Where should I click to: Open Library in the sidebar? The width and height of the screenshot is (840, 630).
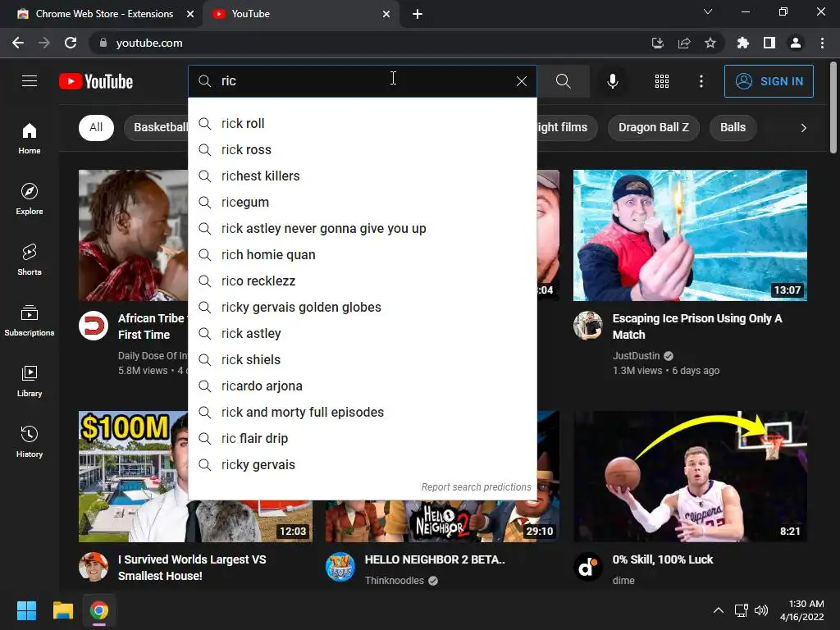coord(30,381)
